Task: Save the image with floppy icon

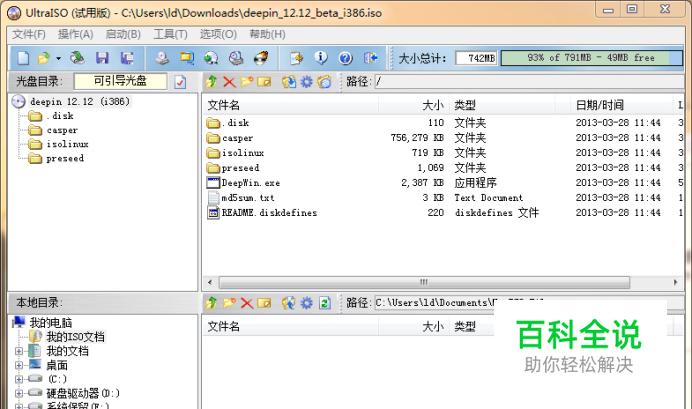Action: pyautogui.click(x=102, y=58)
